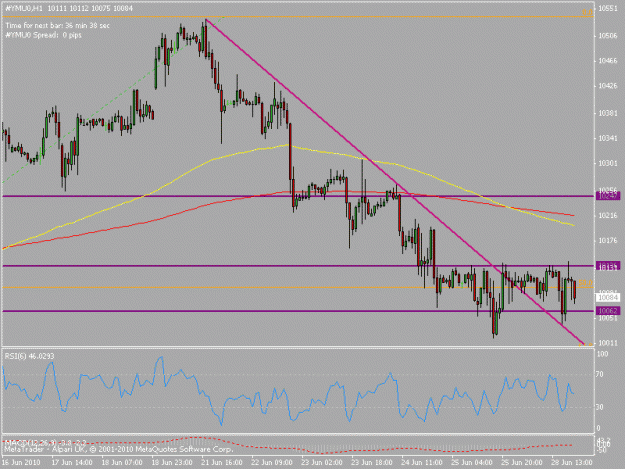This screenshot has height=469, width=625.
Task: Click the '22 Jun 09:00' time label
Action: click(272, 462)
